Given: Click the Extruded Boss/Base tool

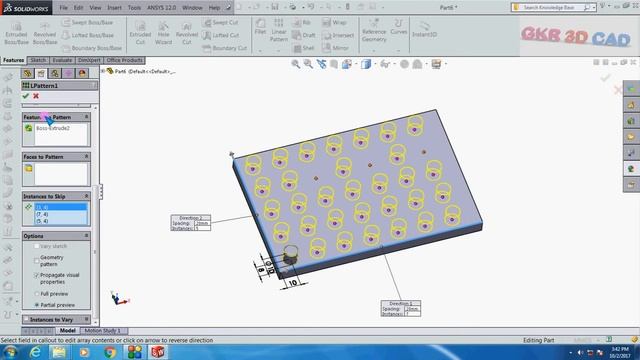Looking at the screenshot, I should coord(16,33).
